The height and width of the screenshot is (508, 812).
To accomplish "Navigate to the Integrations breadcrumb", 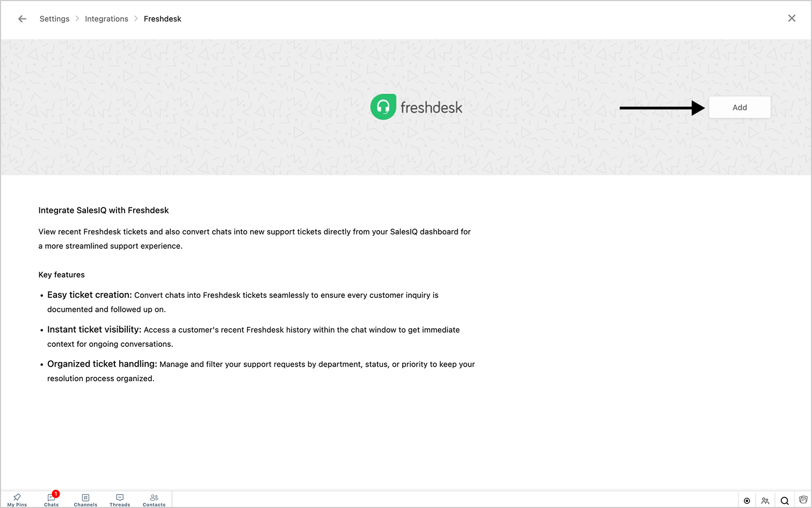I will coord(106,19).
